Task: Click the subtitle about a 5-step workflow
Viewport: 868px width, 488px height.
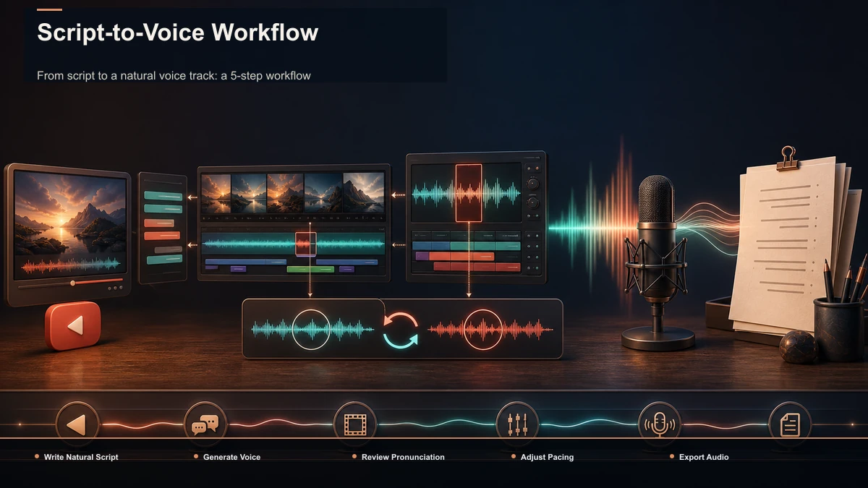Action: click(174, 75)
